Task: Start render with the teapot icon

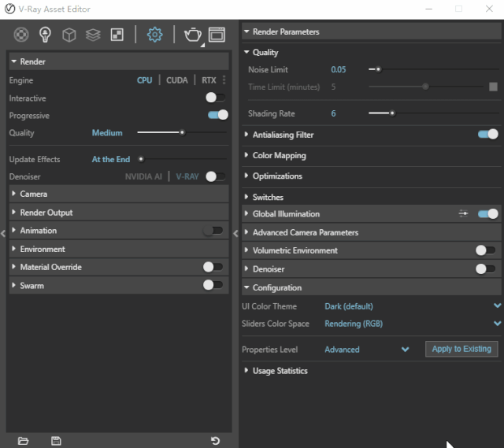Action: pos(193,35)
